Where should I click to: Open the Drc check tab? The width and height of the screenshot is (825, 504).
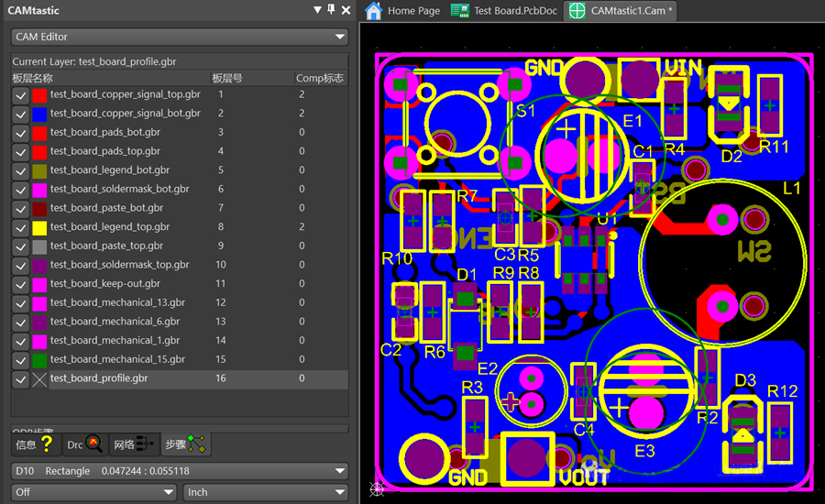point(84,444)
